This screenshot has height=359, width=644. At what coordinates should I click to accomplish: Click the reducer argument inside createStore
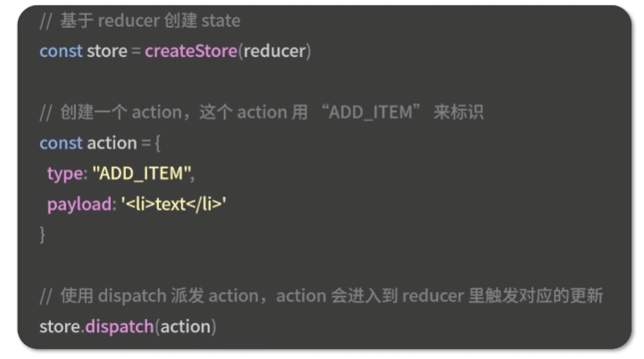[x=275, y=51]
